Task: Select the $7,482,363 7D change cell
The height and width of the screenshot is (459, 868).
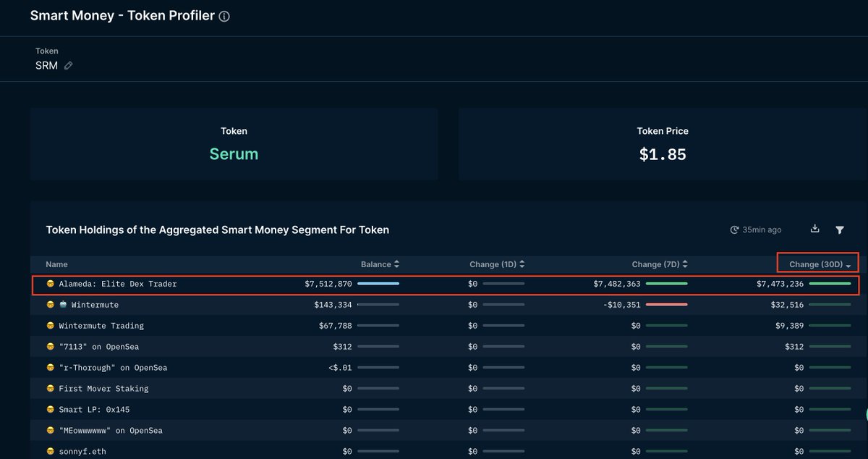Action: click(x=616, y=285)
